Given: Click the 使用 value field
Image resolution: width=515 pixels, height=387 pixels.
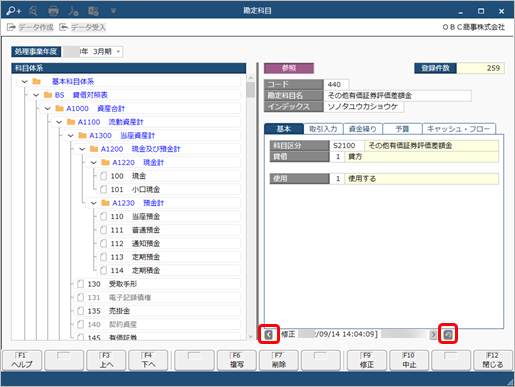Looking at the screenshot, I should 337,179.
